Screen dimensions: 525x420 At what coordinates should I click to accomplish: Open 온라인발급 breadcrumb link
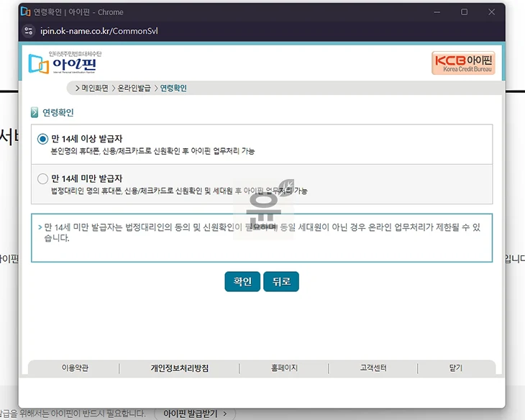(134, 88)
